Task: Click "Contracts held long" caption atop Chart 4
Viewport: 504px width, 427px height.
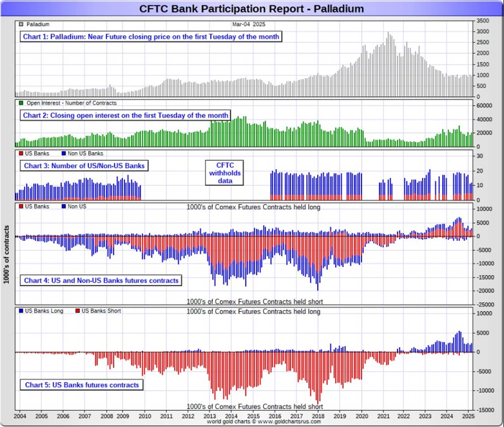Action: pos(253,207)
